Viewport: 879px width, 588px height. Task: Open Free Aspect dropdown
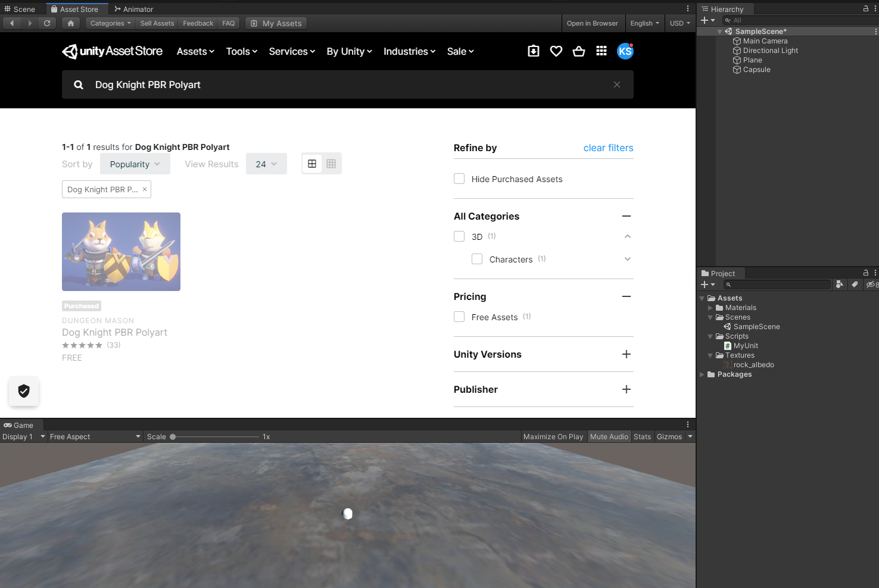pyautogui.click(x=95, y=437)
